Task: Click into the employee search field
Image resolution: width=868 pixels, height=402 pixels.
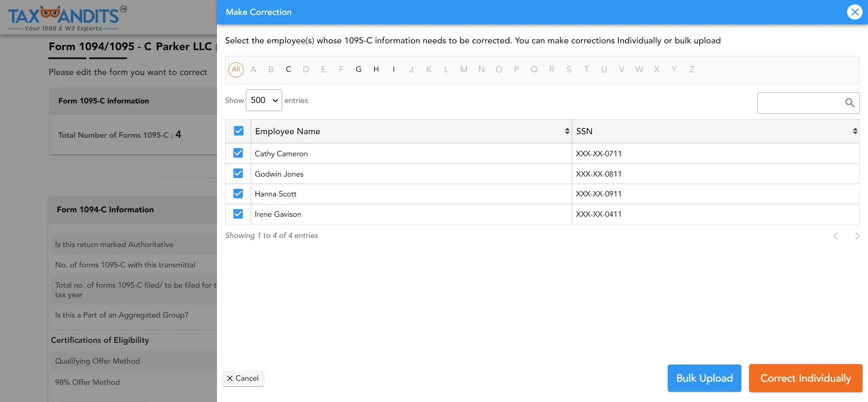Action: tap(798, 103)
